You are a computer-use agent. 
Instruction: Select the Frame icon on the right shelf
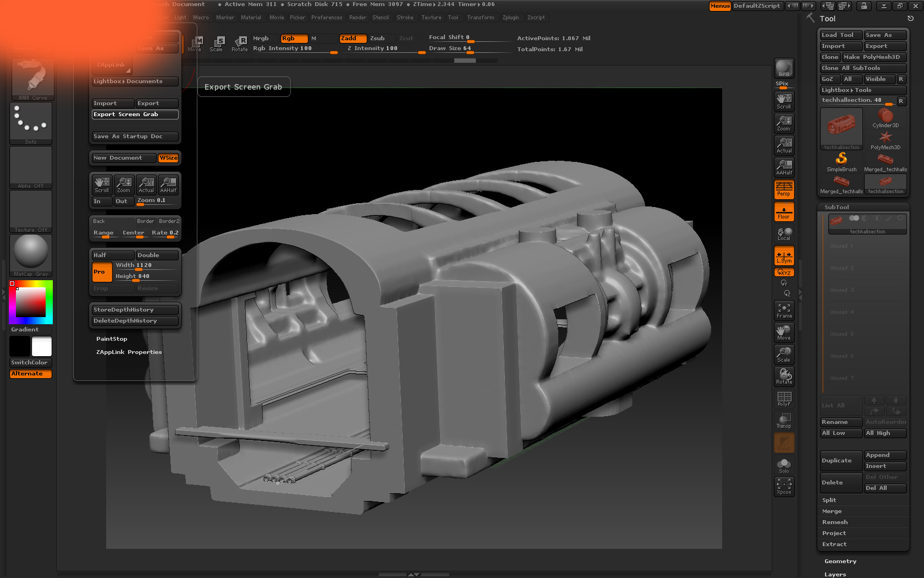pos(784,310)
